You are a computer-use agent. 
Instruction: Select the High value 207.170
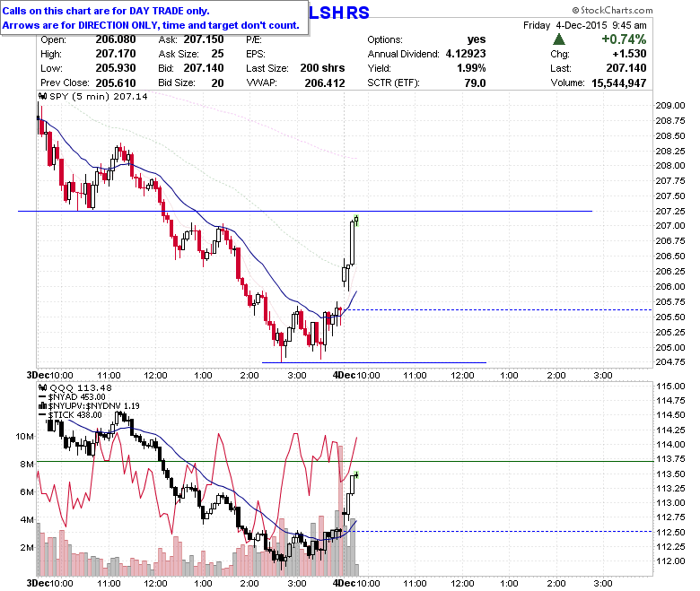point(116,54)
